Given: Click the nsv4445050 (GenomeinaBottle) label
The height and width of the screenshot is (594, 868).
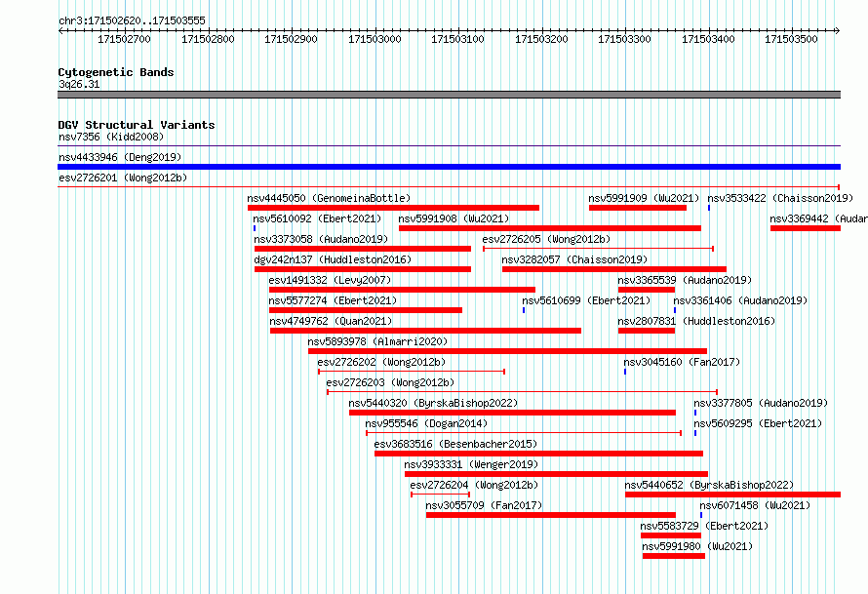Looking at the screenshot, I should coord(329,198).
